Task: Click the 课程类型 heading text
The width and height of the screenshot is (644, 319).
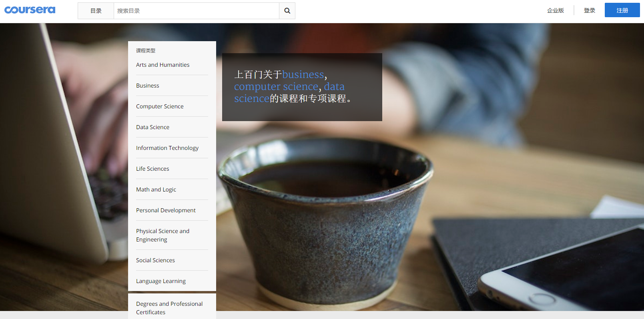Action: point(146,51)
